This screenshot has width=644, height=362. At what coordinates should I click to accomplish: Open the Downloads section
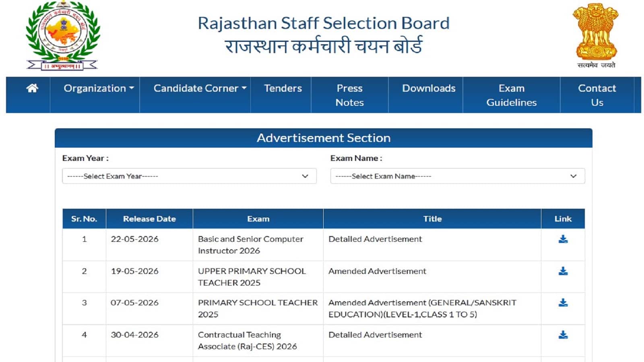click(429, 88)
